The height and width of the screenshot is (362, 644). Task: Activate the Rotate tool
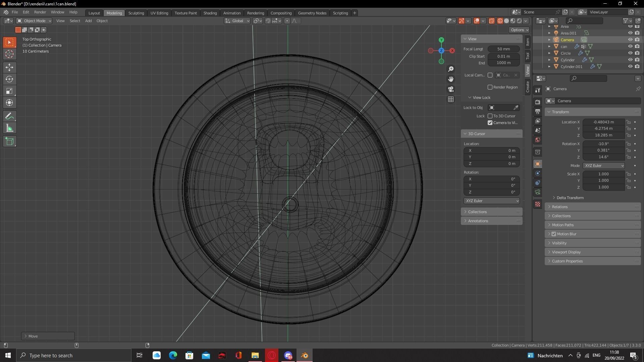pyautogui.click(x=9, y=79)
